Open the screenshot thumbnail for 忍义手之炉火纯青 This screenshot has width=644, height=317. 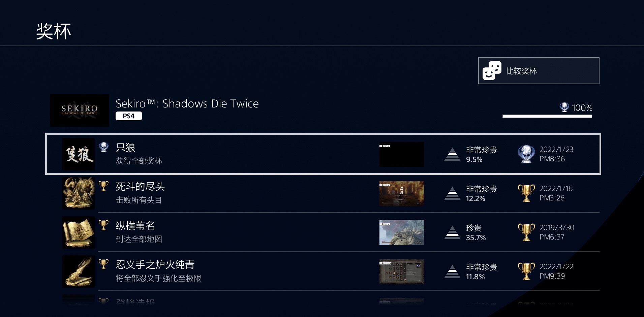(401, 272)
